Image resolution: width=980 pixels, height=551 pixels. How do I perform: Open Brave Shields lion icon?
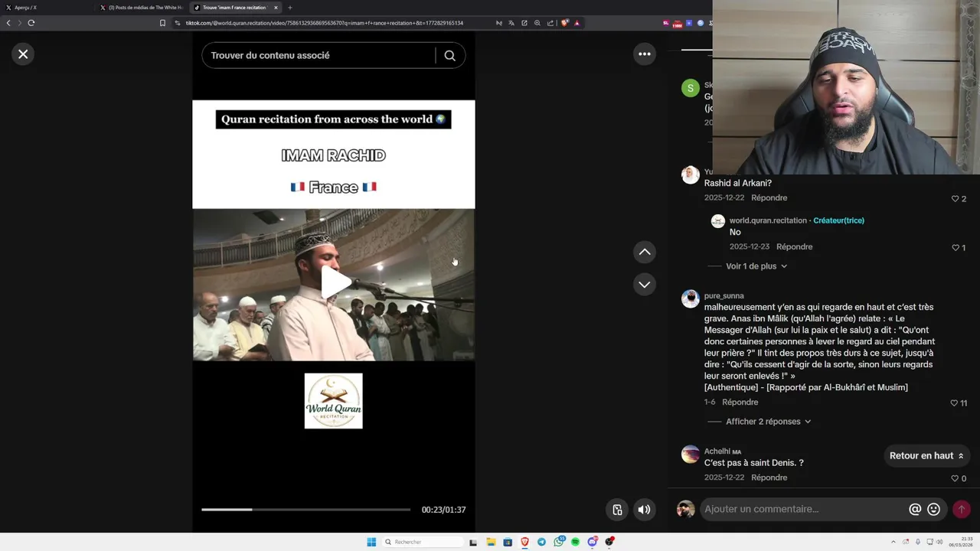565,23
